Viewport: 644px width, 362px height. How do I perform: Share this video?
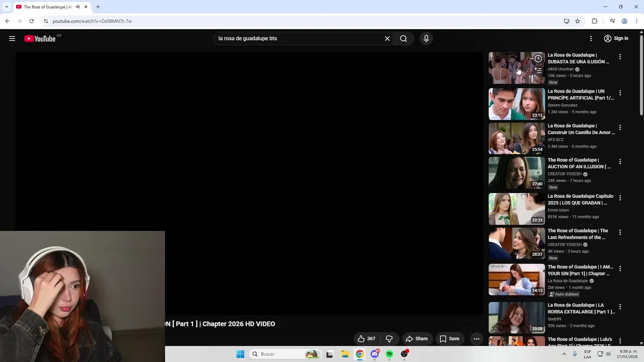click(x=417, y=339)
